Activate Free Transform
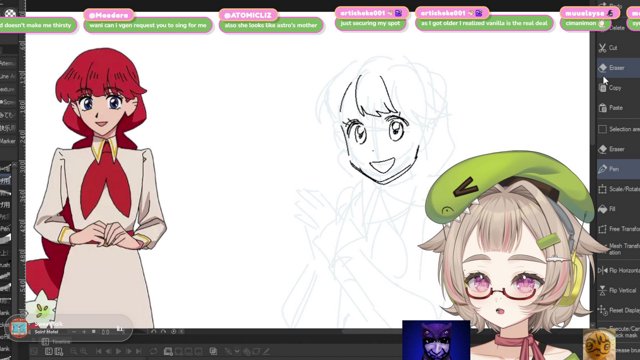Viewport: 640px width, 360px height. [618, 229]
